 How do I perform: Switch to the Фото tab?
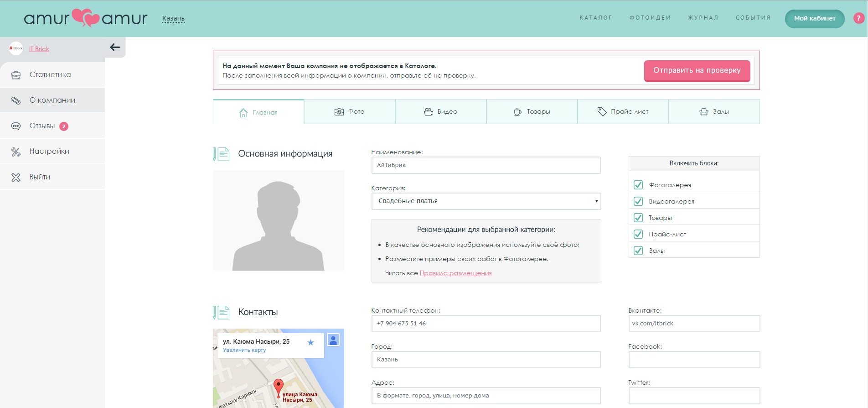pos(350,112)
